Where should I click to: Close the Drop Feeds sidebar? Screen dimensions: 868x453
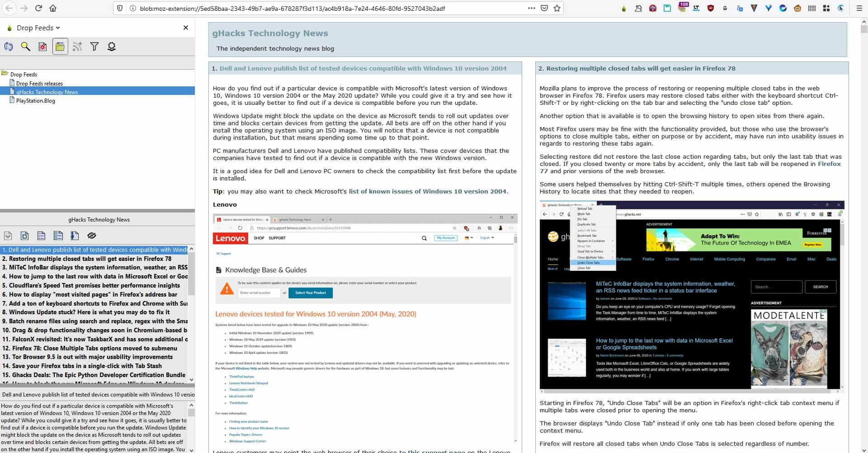pos(186,28)
